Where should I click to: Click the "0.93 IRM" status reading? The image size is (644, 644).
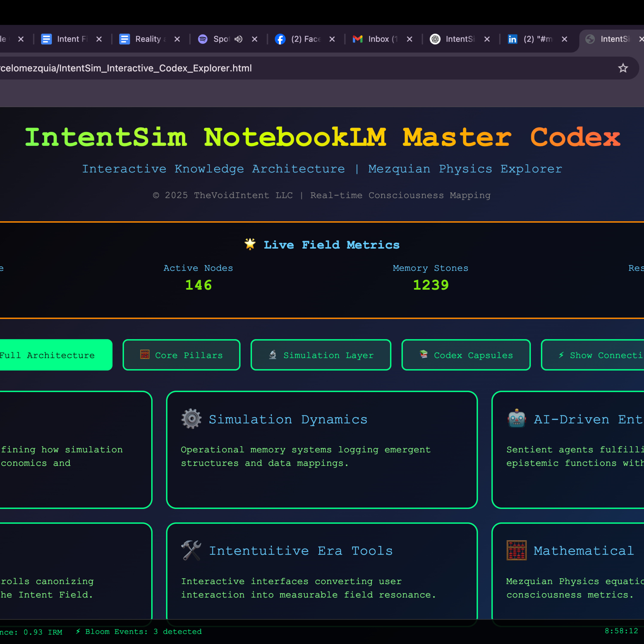tap(43, 632)
